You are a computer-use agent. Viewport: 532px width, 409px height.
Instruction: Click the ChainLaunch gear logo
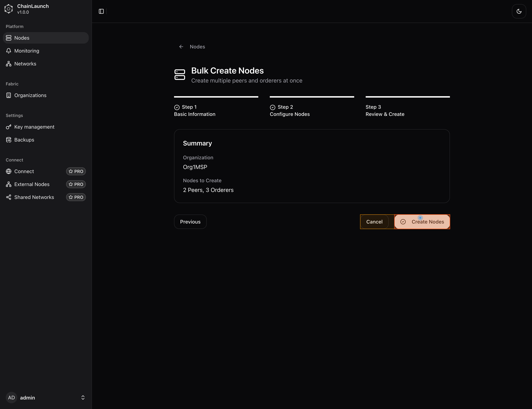pyautogui.click(x=8, y=9)
